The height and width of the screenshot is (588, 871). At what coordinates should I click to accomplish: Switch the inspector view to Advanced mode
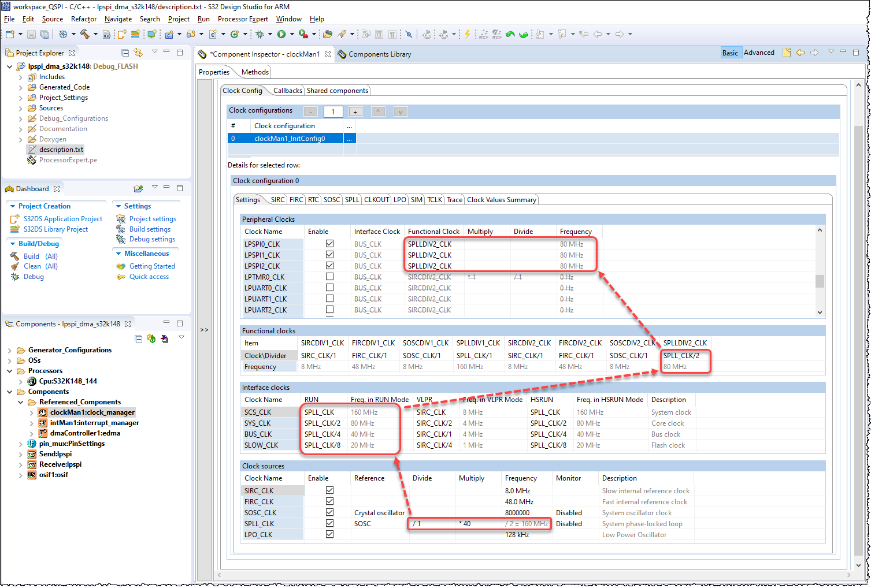tap(759, 52)
